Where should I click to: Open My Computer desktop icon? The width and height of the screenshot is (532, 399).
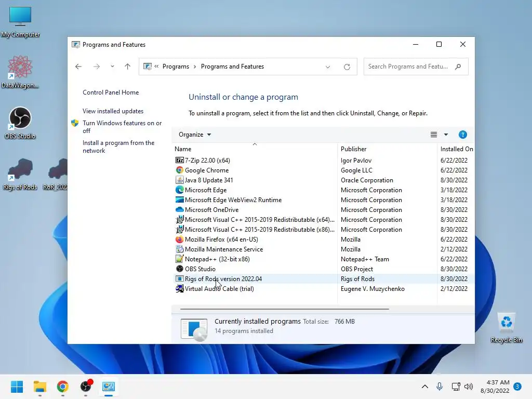[x=20, y=22]
